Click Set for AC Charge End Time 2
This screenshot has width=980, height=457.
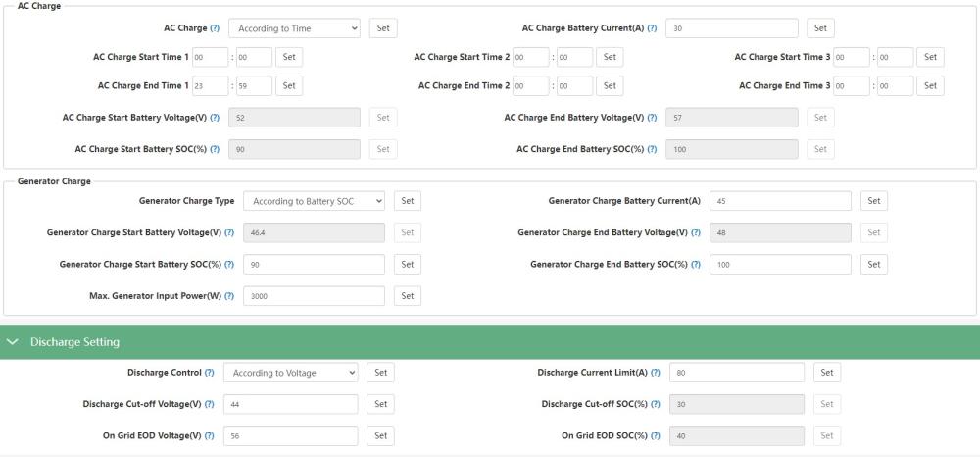[x=610, y=85]
